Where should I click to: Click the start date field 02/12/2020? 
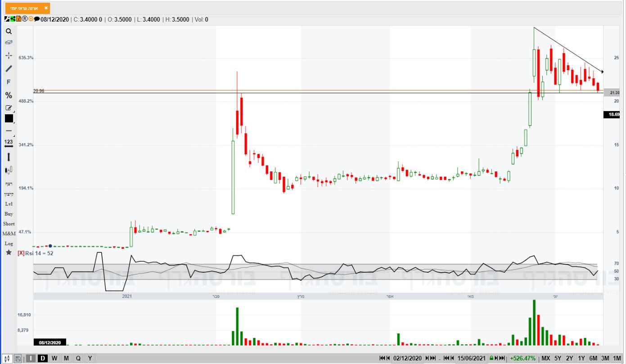pyautogui.click(x=408, y=358)
